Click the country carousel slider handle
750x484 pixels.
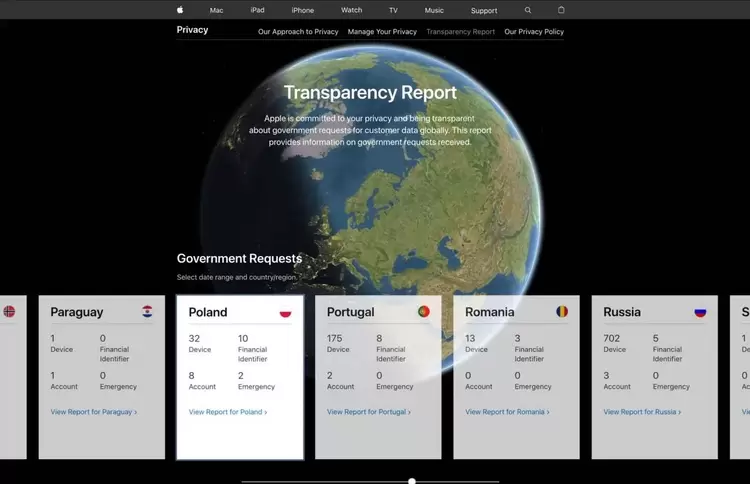pos(412,481)
